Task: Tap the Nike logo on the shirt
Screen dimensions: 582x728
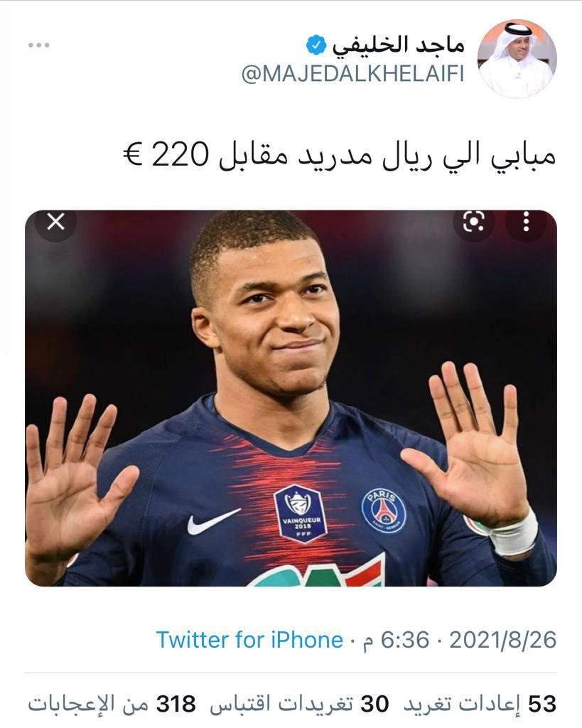Action: click(213, 521)
